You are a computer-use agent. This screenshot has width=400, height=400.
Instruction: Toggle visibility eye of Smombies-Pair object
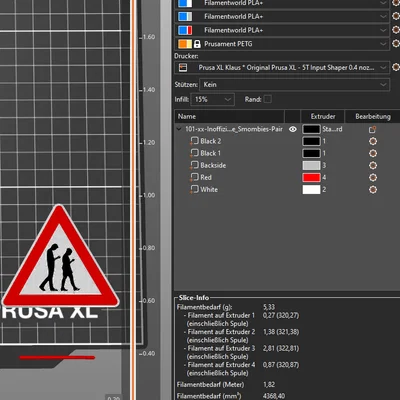click(293, 129)
